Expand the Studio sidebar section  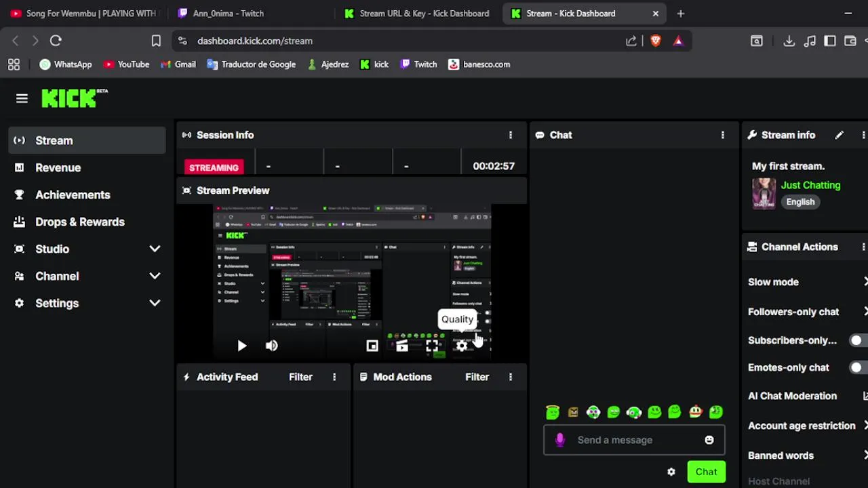coord(155,249)
